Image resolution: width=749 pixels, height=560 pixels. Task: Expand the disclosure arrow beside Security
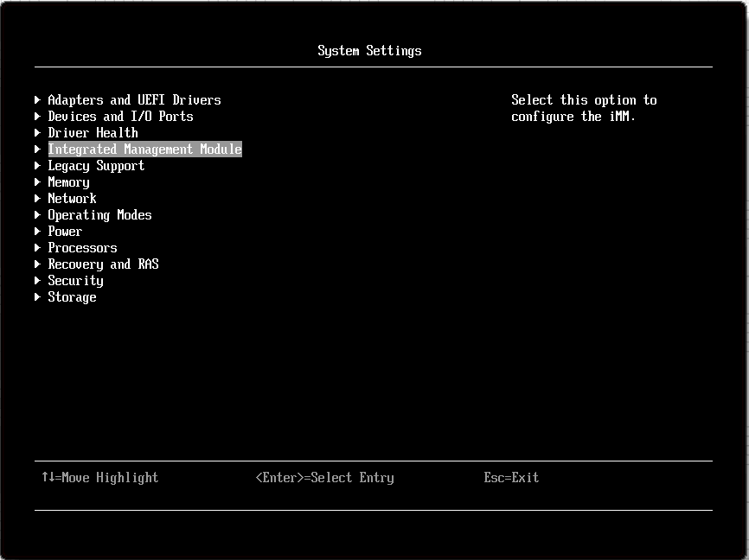38,280
